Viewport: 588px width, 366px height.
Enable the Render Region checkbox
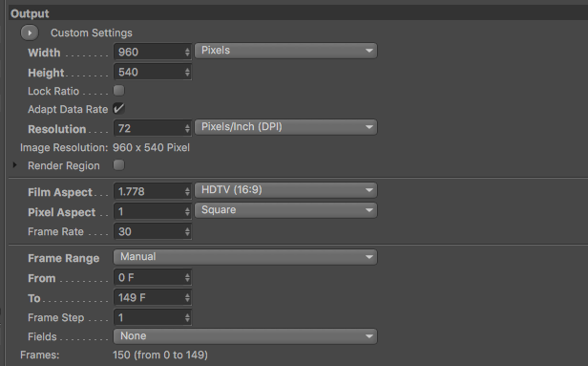pyautogui.click(x=119, y=165)
